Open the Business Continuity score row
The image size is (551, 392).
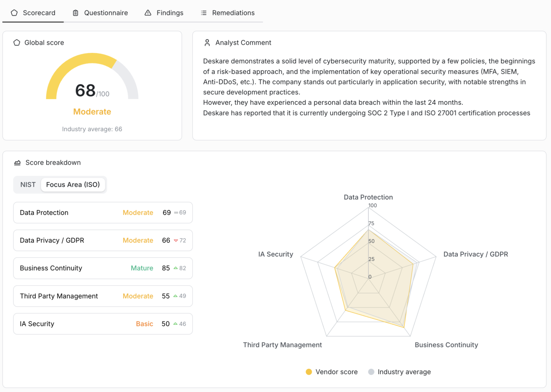tap(103, 268)
